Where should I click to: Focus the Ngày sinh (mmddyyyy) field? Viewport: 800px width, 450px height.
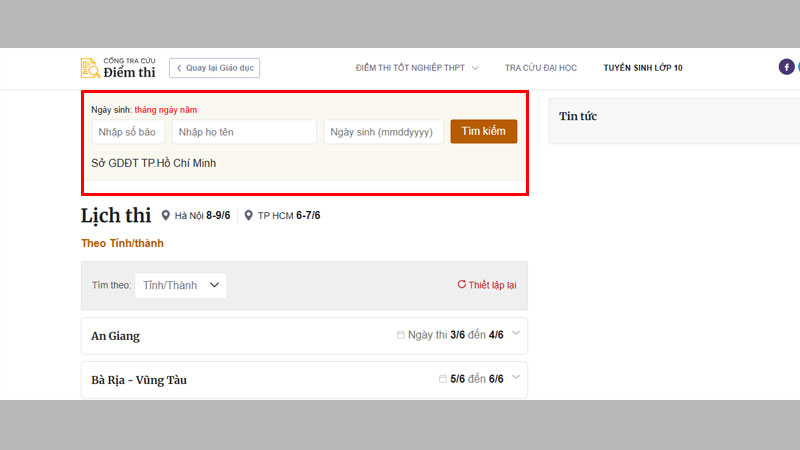383,132
